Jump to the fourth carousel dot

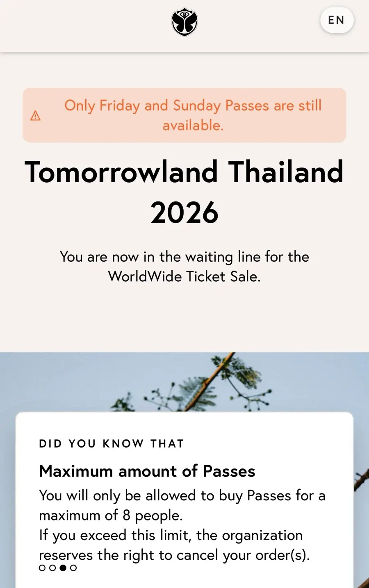coord(73,568)
